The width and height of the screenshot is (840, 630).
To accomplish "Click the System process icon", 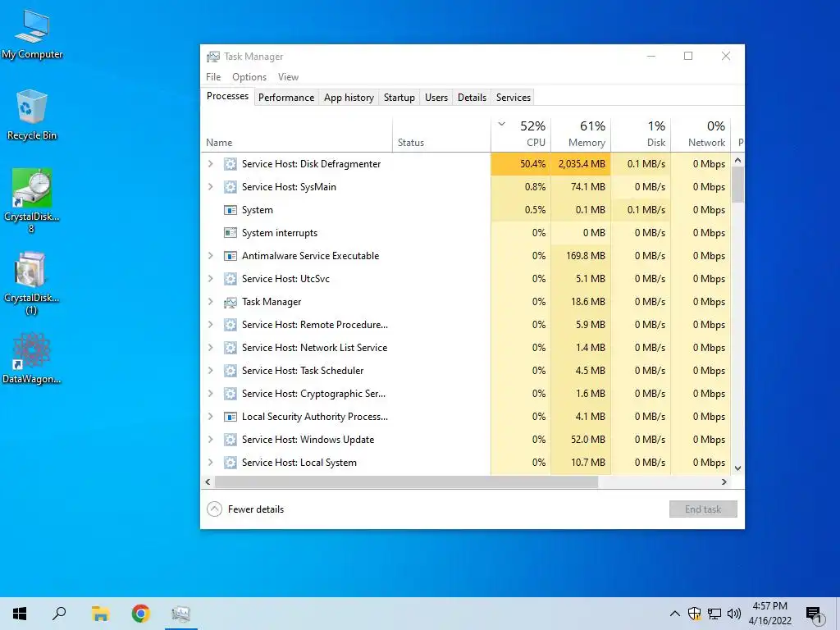I will (231, 210).
